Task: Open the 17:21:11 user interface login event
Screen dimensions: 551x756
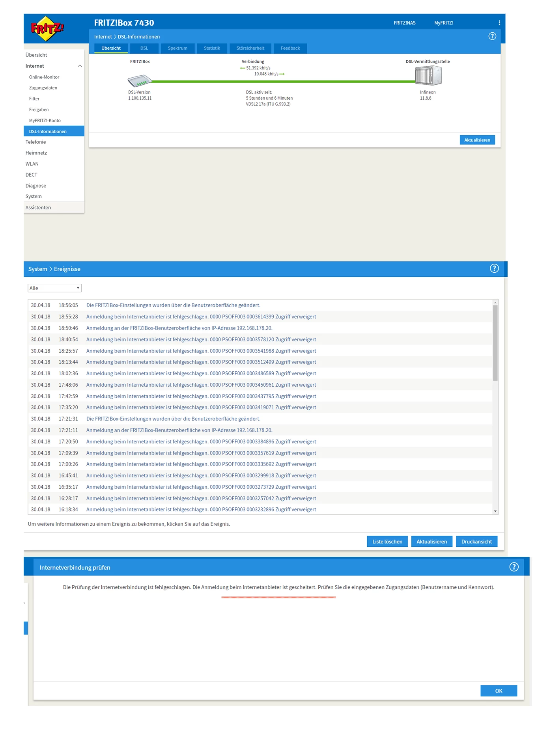Action: click(x=260, y=430)
